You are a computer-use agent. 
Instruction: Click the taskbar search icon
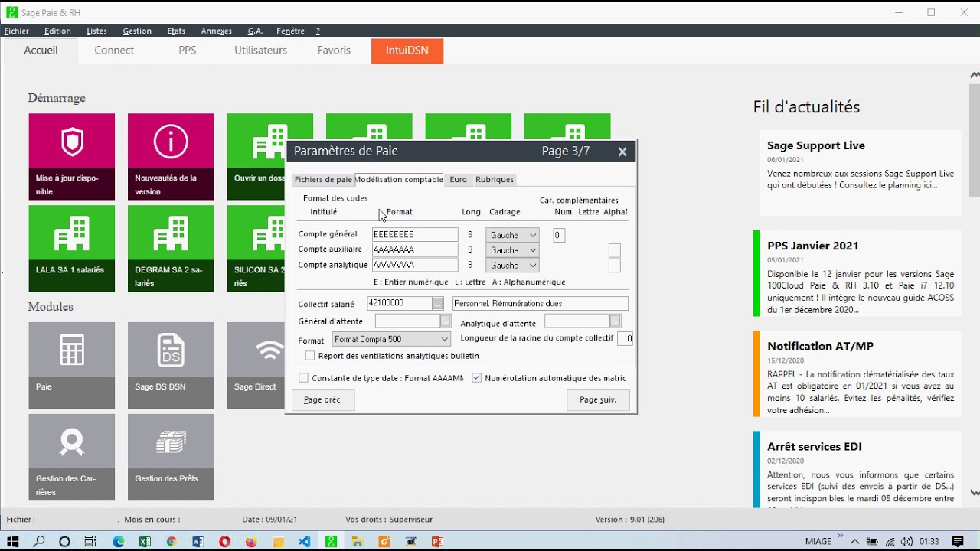click(38, 541)
